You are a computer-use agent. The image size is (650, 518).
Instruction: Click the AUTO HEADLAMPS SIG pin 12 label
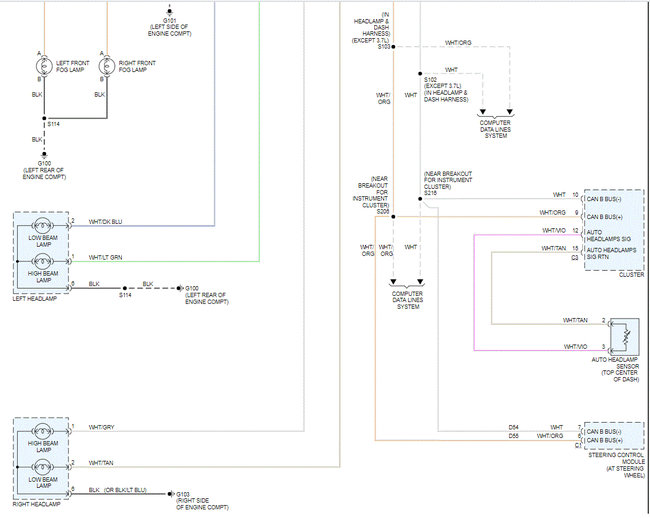(x=608, y=236)
